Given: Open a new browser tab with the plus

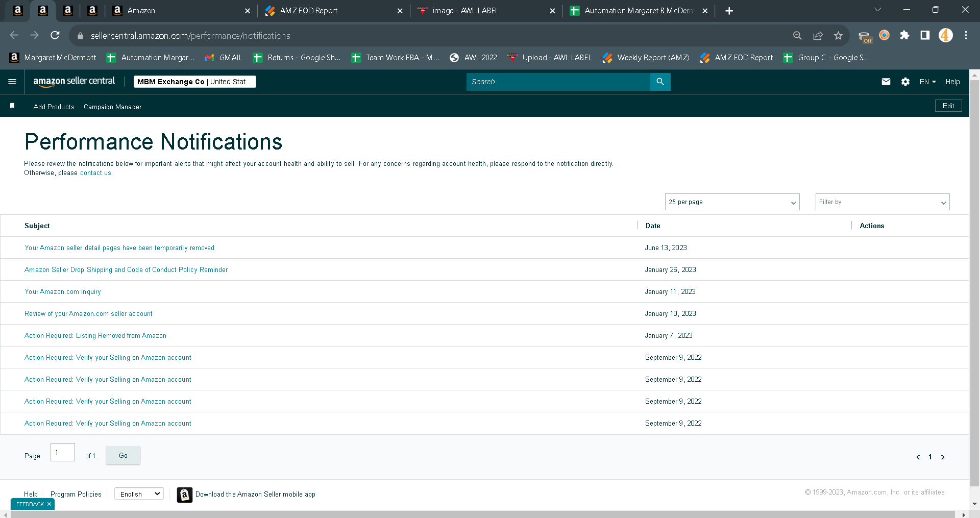Looking at the screenshot, I should [729, 11].
